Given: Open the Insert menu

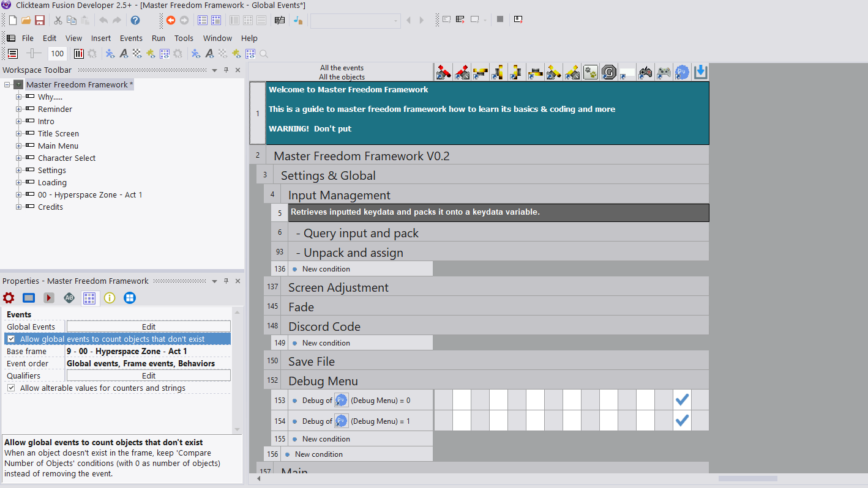Looking at the screenshot, I should click(101, 38).
